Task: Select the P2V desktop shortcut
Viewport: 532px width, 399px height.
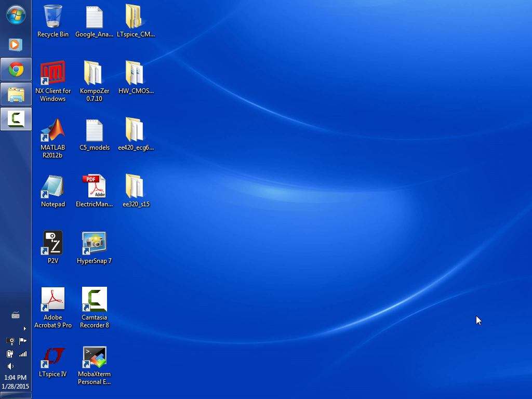Action: pyautogui.click(x=53, y=247)
